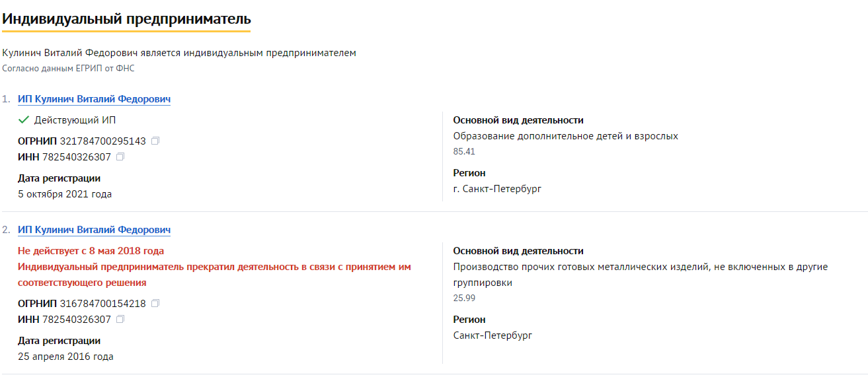868x383 pixels.
Task: Click registration date 25 апреля 2016 года
Action: coord(65,357)
